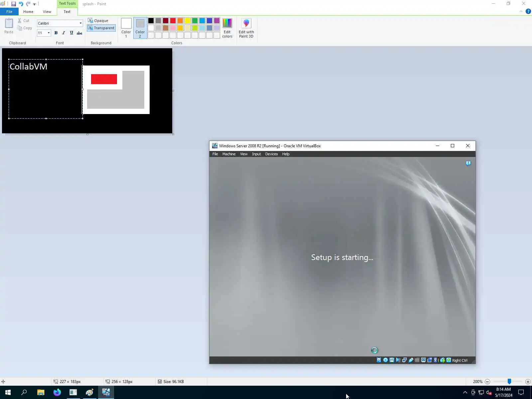532x399 pixels.
Task: Open the Devices menu in VirtualBox
Action: [271, 154]
